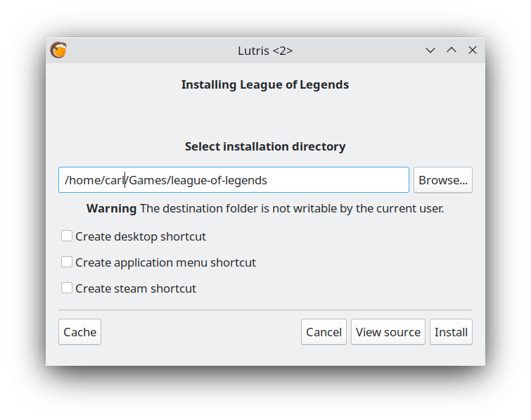
Task: Click the Lutris logo icon in title bar
Action: click(58, 50)
